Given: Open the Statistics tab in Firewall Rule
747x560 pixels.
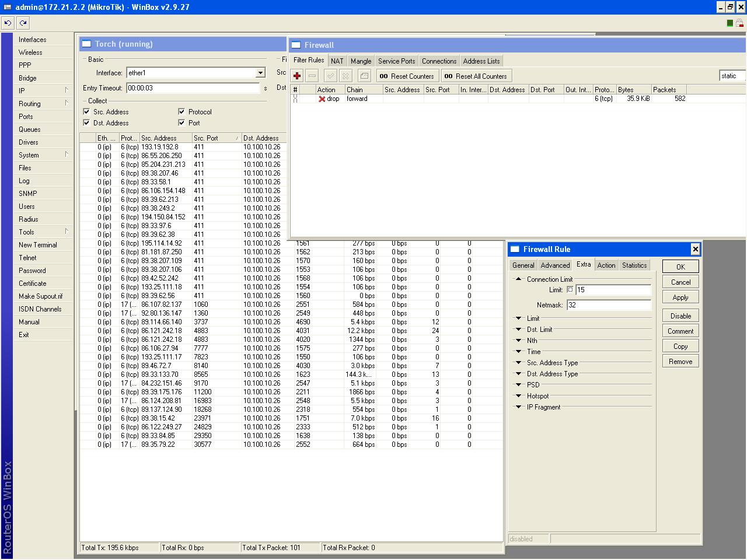Looking at the screenshot, I should (634, 265).
